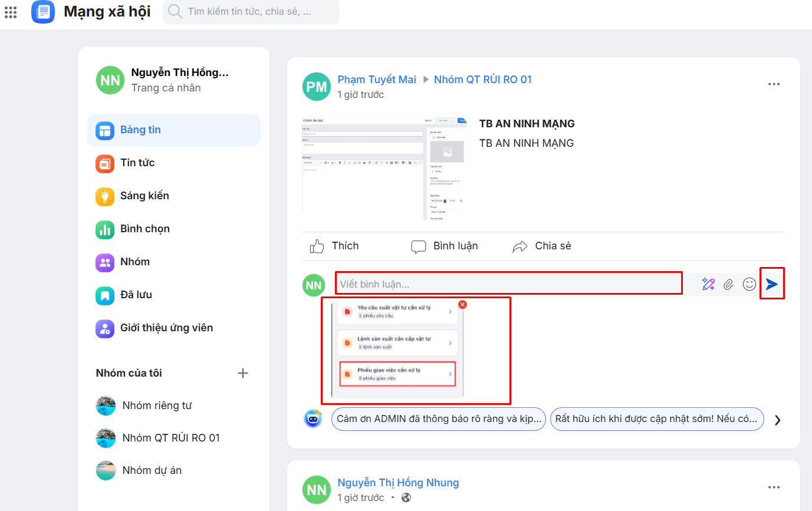This screenshot has height=511, width=812.
Task: Focus the 'Viết bình luận...' comment field
Action: pyautogui.click(x=508, y=283)
